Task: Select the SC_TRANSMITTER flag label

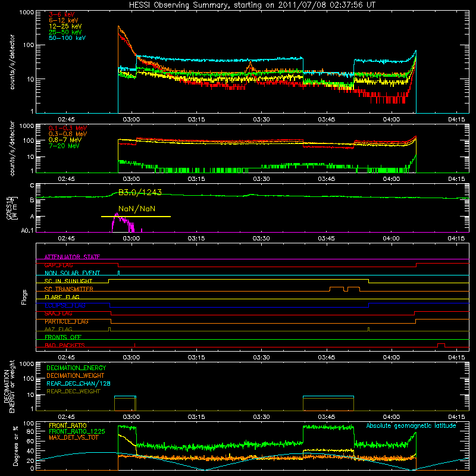Action: (69, 289)
